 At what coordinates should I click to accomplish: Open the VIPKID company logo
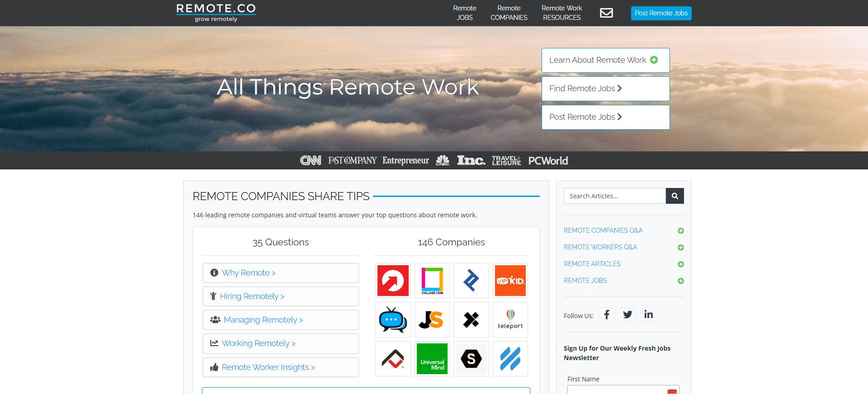pos(510,281)
